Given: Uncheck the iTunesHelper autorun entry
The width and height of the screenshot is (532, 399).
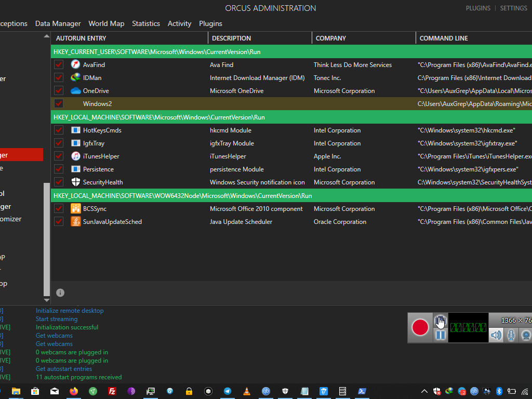Looking at the screenshot, I should [x=59, y=156].
